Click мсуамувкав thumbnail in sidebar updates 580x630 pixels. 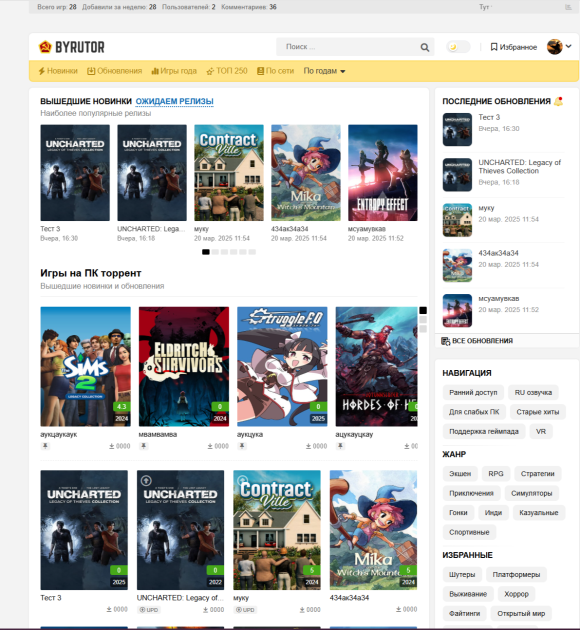[x=457, y=311]
